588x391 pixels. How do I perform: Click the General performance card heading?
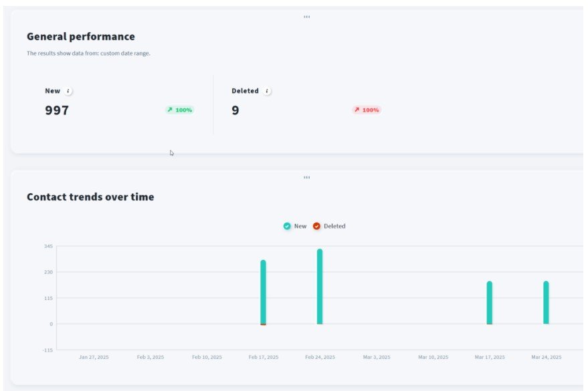click(x=80, y=36)
